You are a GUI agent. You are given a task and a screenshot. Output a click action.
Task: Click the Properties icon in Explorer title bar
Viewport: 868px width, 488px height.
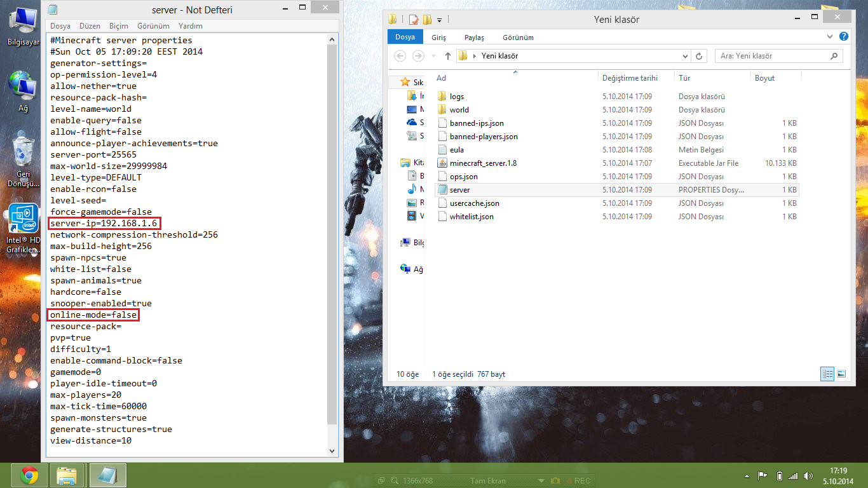[414, 19]
